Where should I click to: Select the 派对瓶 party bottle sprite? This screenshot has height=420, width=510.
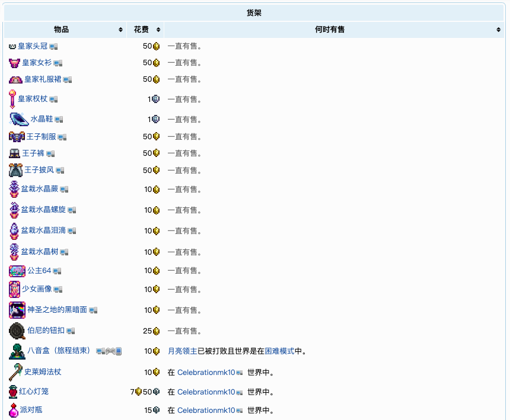[x=12, y=409]
